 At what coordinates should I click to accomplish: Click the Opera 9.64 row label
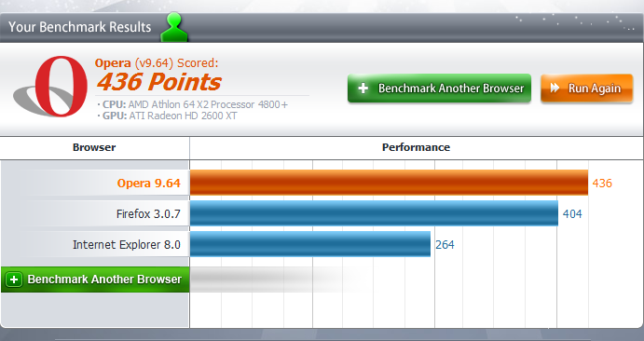coord(149,183)
